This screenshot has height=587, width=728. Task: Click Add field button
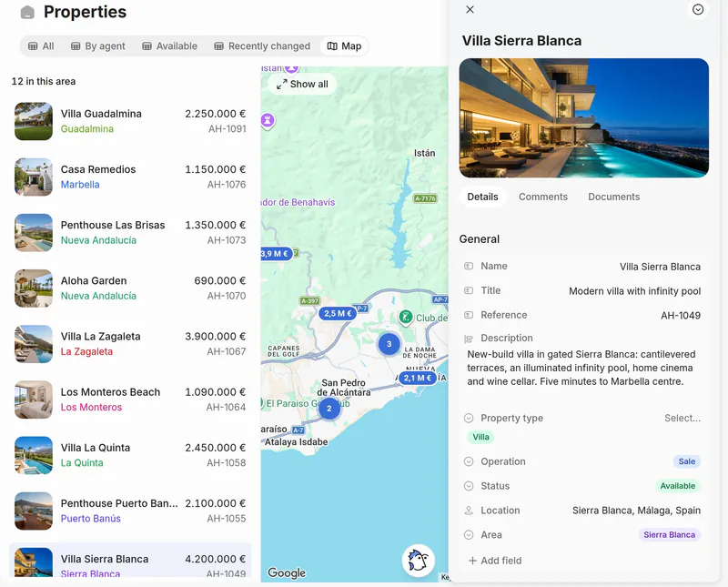click(495, 561)
